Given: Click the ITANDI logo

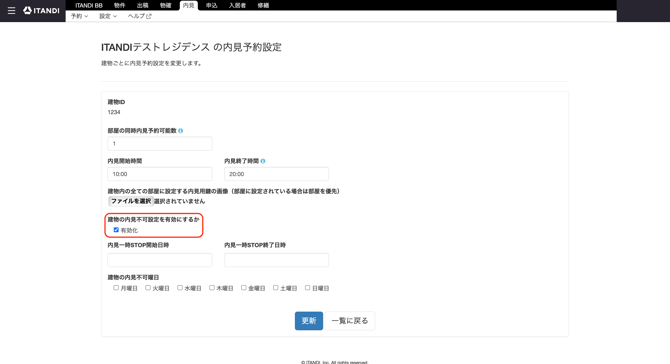Looking at the screenshot, I should (x=41, y=10).
